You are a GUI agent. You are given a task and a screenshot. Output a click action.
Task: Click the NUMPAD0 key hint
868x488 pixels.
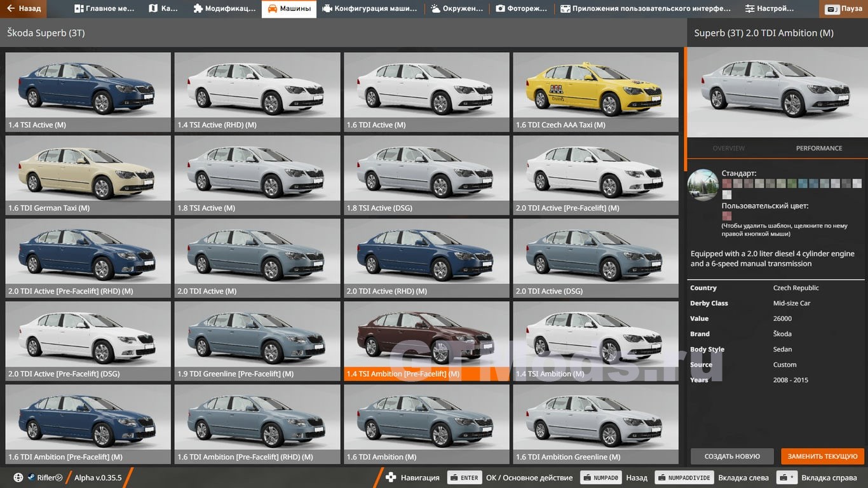click(600, 478)
